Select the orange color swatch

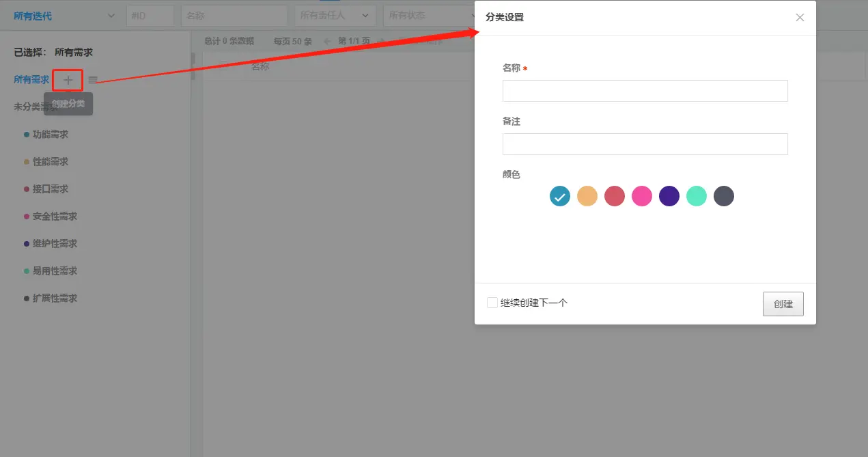pos(587,196)
